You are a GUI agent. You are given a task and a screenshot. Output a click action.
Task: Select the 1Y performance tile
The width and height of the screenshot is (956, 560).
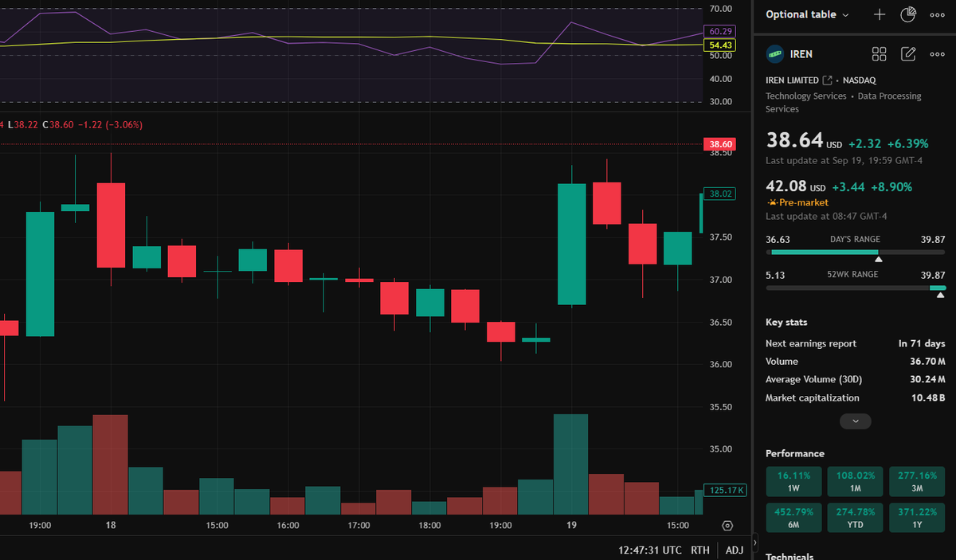(917, 517)
